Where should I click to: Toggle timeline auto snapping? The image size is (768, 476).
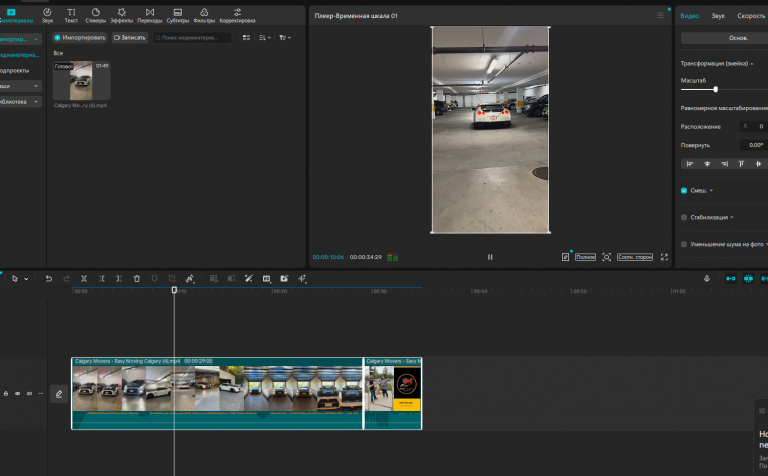[748, 279]
